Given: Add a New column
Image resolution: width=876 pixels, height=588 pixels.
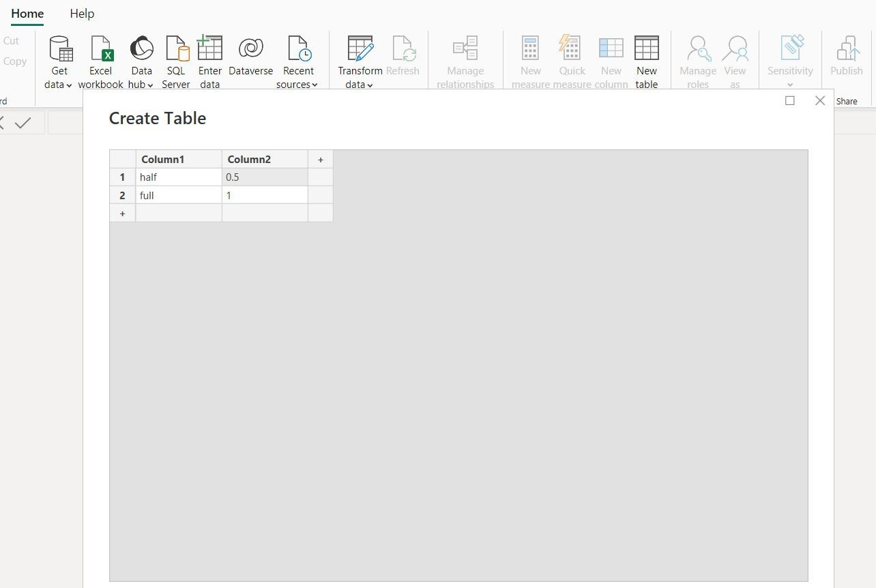Looking at the screenshot, I should (x=611, y=61).
